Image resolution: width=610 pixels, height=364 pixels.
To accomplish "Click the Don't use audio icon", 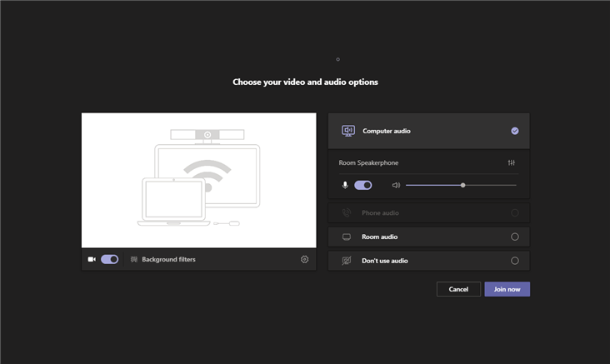I will (x=347, y=261).
